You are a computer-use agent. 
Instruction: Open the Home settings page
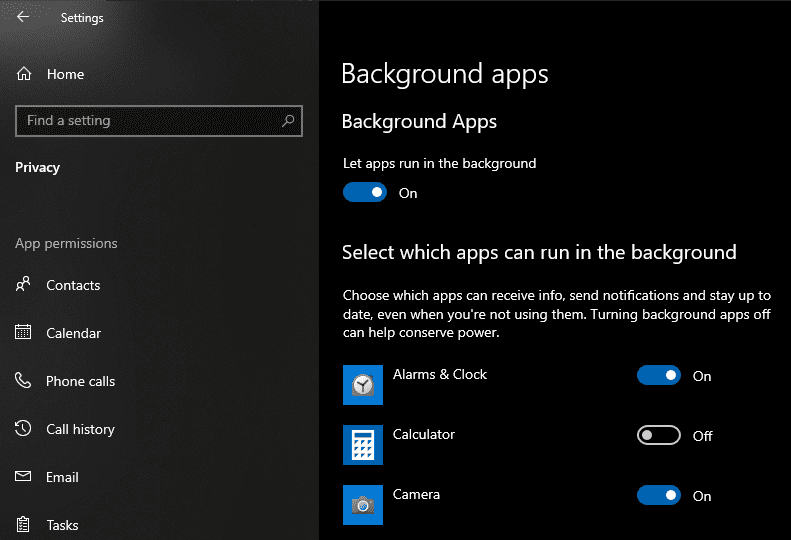pyautogui.click(x=66, y=74)
